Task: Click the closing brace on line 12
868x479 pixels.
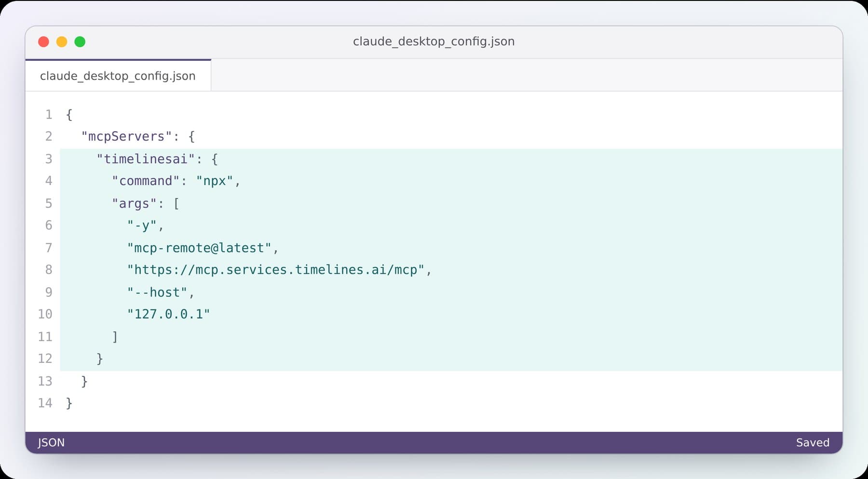Action: 100,359
